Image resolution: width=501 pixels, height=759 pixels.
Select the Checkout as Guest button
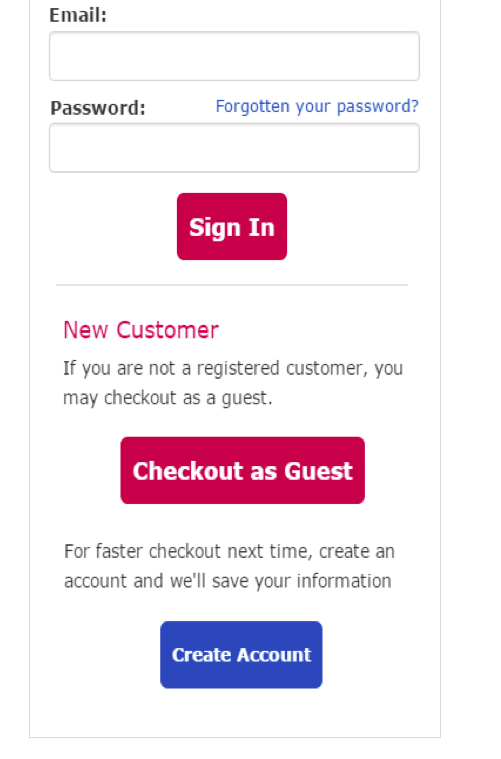243,471
